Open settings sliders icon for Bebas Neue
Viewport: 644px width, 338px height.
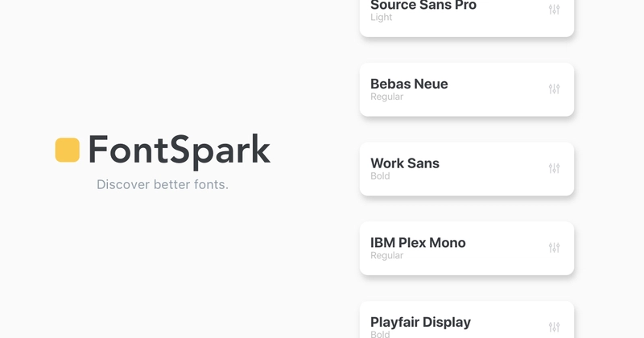point(554,89)
